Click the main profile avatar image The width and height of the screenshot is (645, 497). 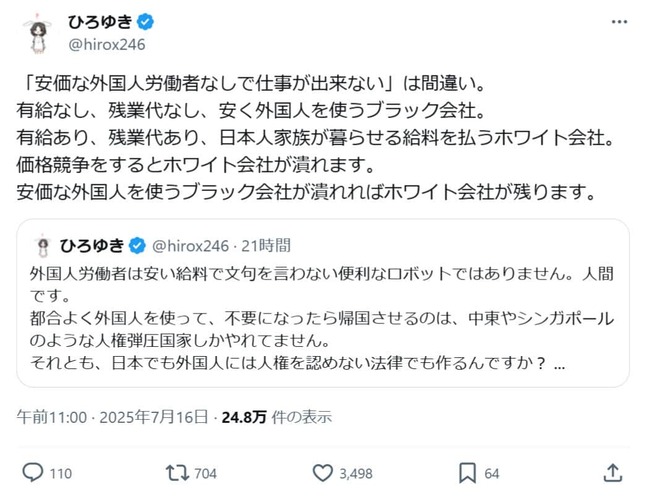tap(38, 36)
